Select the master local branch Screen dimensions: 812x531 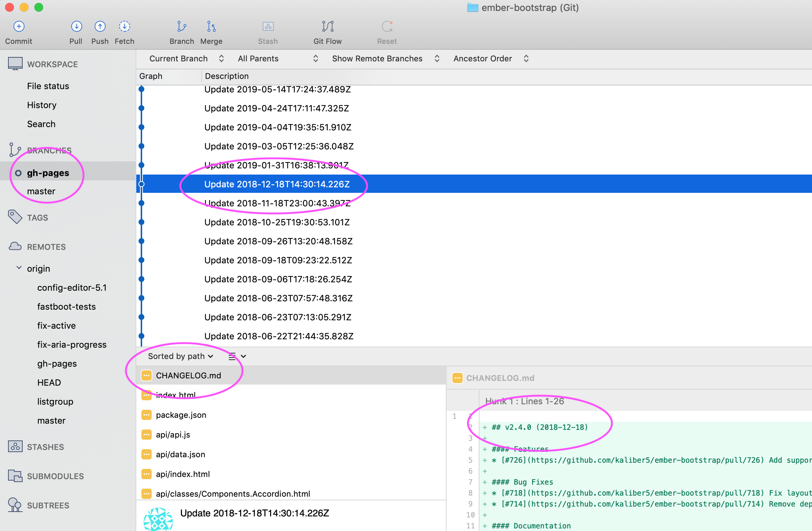(x=41, y=191)
